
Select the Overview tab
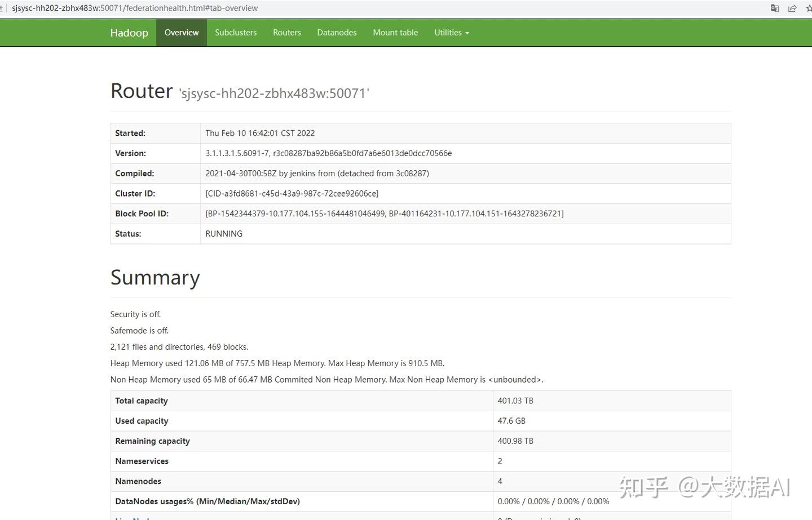point(181,33)
